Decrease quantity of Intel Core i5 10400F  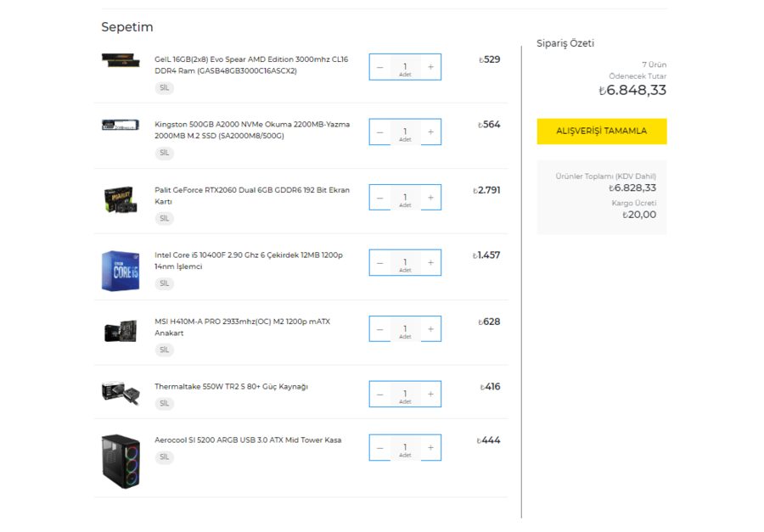point(380,263)
